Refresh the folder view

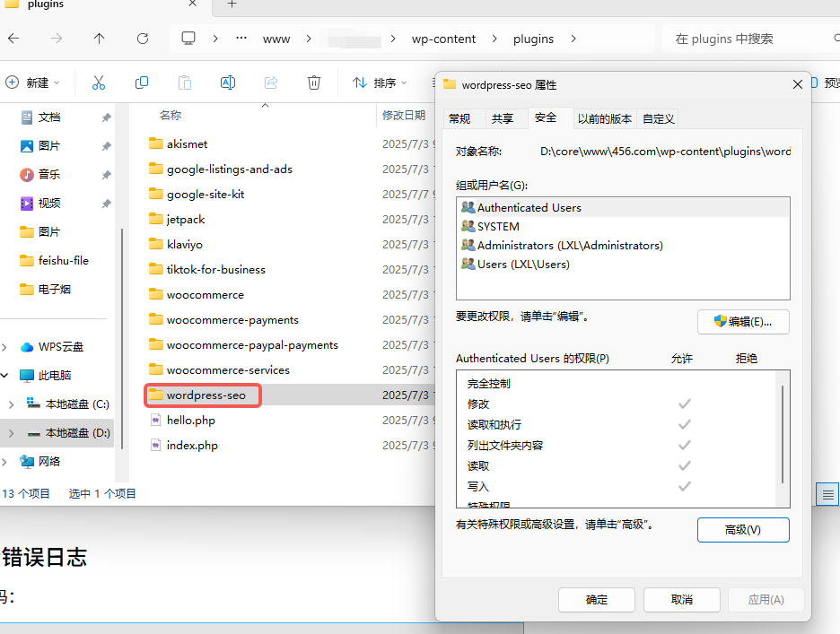[144, 39]
